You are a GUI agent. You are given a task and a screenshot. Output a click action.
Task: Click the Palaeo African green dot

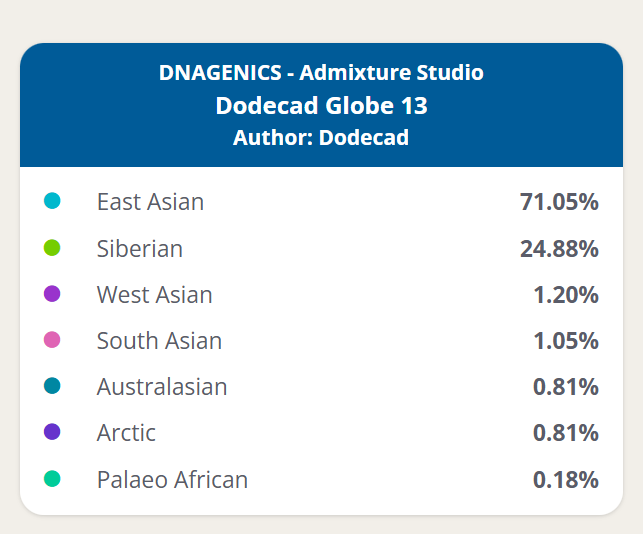[x=53, y=479]
